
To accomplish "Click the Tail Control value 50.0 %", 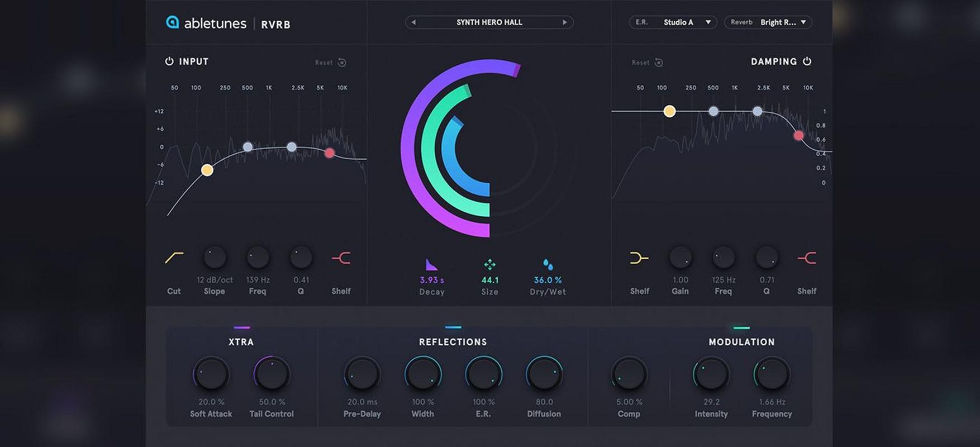I will tap(272, 402).
